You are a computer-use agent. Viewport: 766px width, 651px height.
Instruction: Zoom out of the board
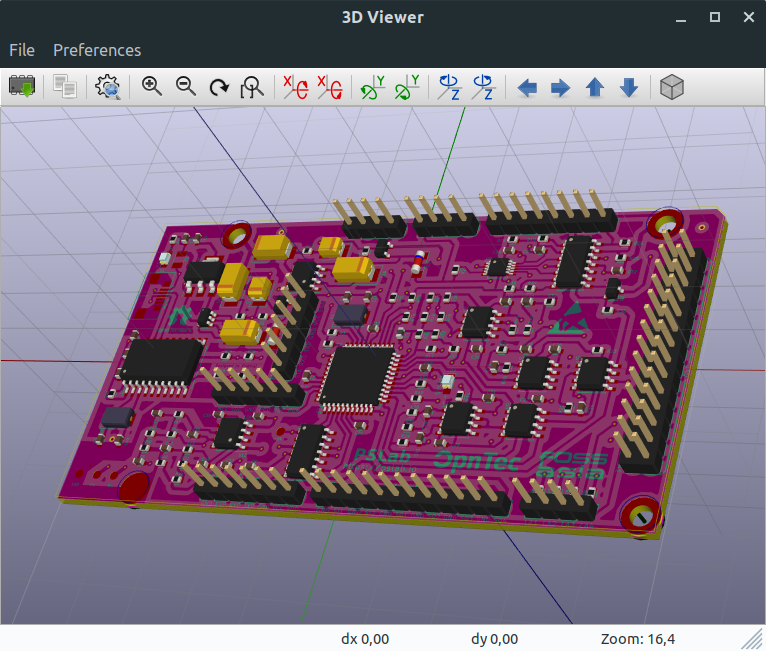(186, 88)
